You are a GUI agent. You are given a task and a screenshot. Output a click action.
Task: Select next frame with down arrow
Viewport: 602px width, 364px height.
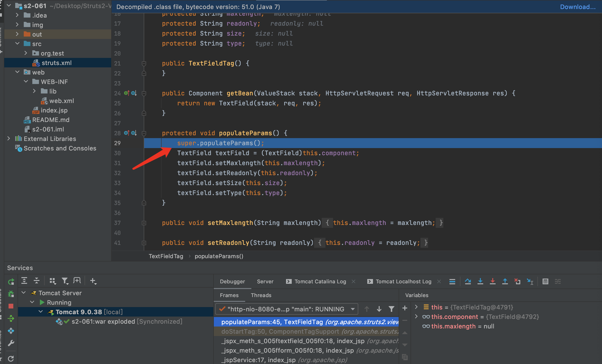[379, 309]
